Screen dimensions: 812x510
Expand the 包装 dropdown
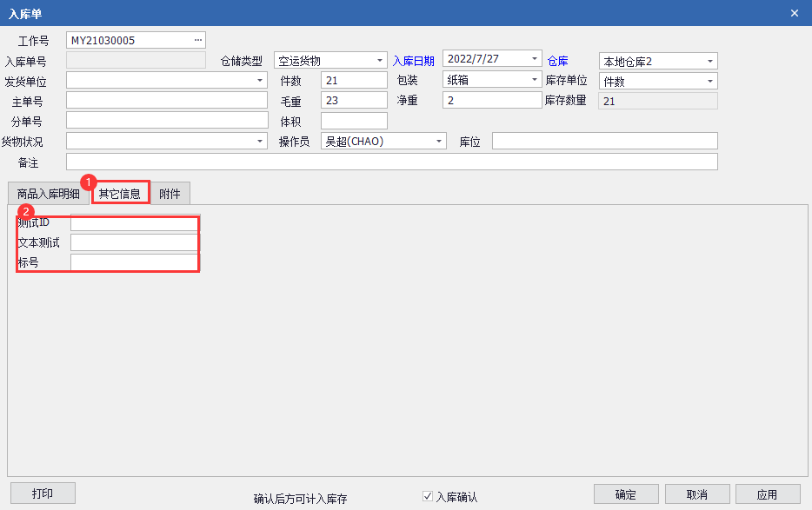tap(535, 80)
